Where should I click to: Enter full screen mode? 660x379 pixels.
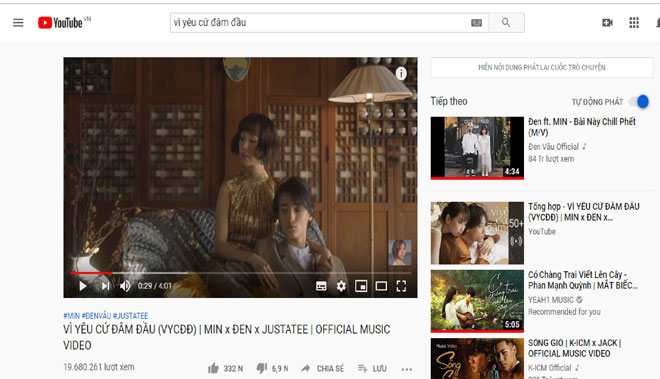401,286
